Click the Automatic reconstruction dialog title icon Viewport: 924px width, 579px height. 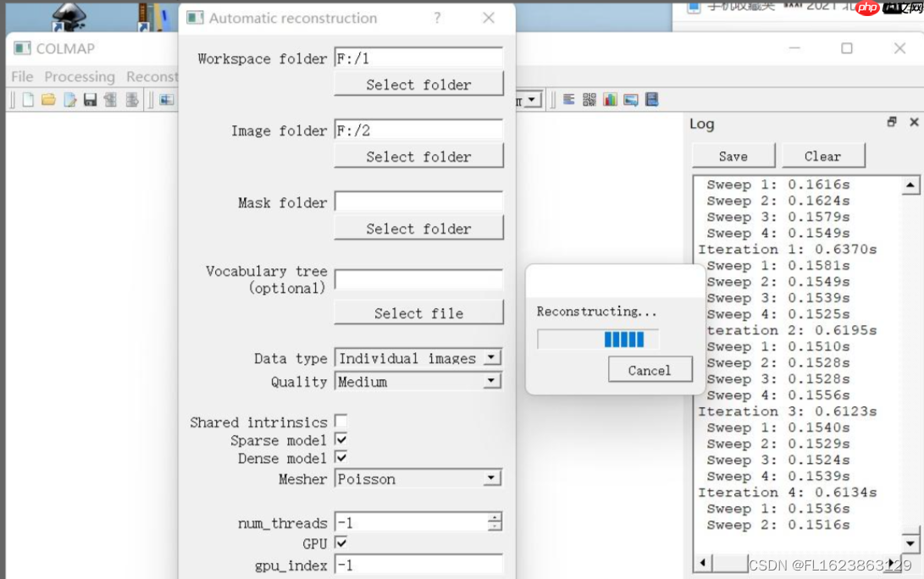[195, 18]
